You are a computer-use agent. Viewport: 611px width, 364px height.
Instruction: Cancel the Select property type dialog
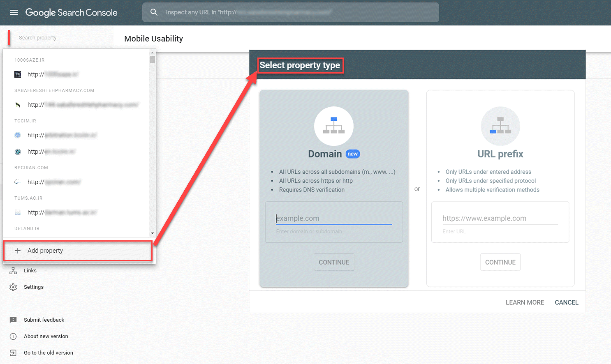(x=566, y=302)
